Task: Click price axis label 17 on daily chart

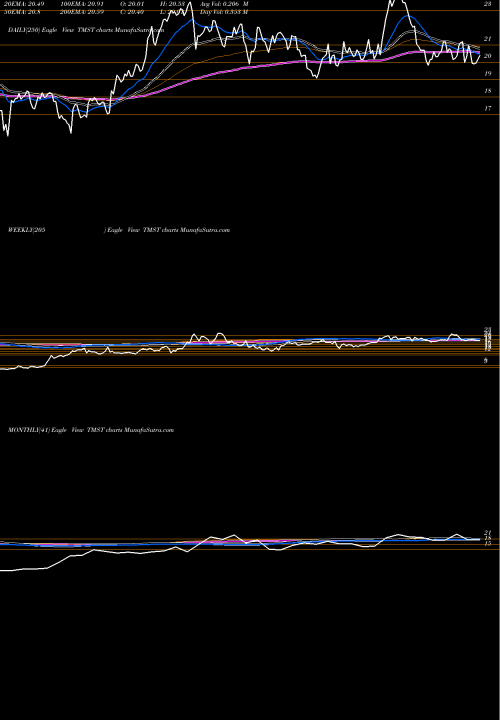Action: tap(488, 108)
